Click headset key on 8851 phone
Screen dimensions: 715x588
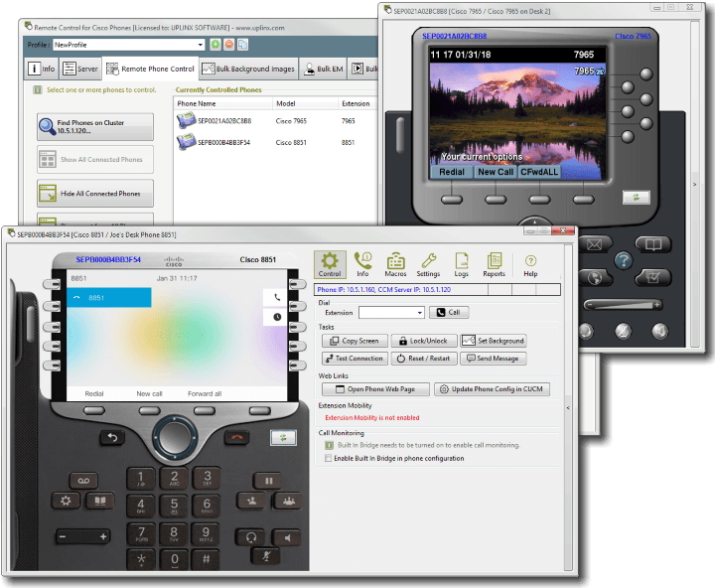coord(251,537)
